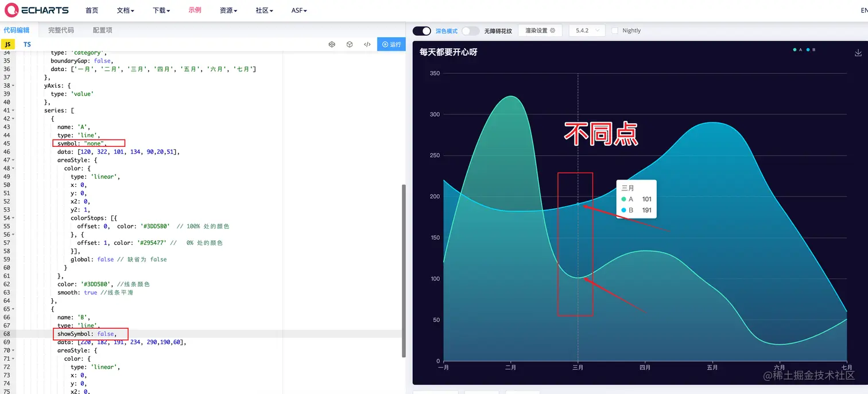Collapse code fold at line 65
Image resolution: width=868 pixels, height=394 pixels.
13,309
